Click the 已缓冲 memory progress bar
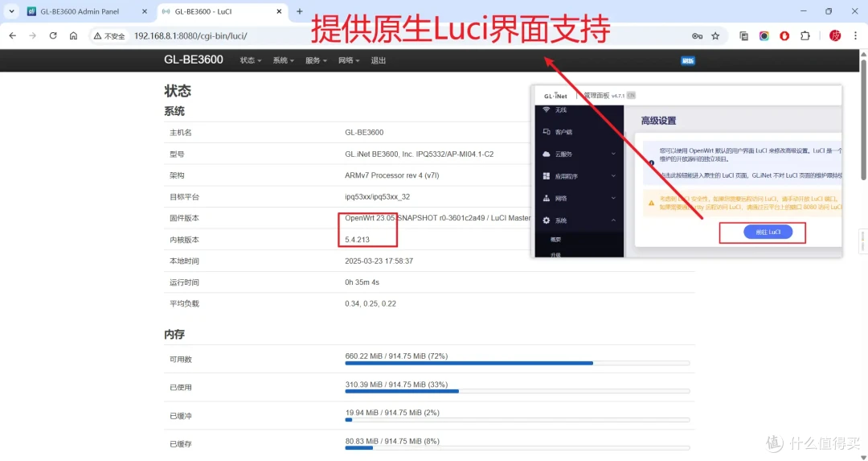The image size is (868, 461). click(517, 420)
